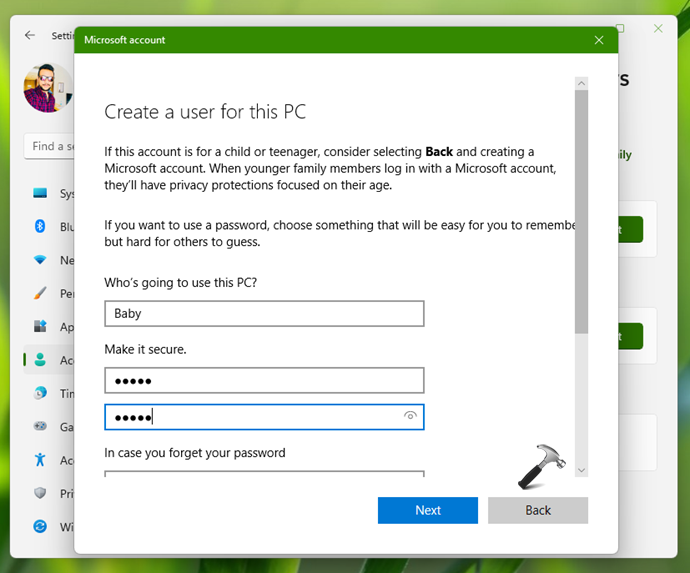This screenshot has height=573, width=690.
Task: Click the scrollbar down arrow in dialog
Action: [x=581, y=470]
